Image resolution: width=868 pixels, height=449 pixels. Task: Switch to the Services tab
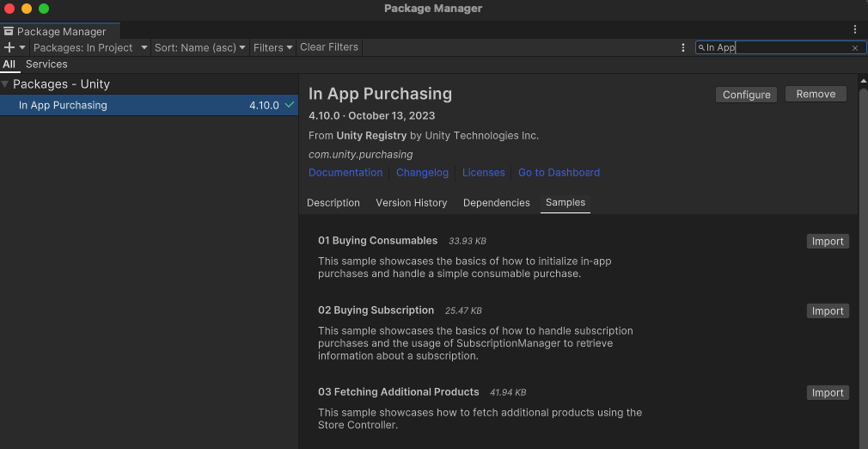(x=46, y=65)
